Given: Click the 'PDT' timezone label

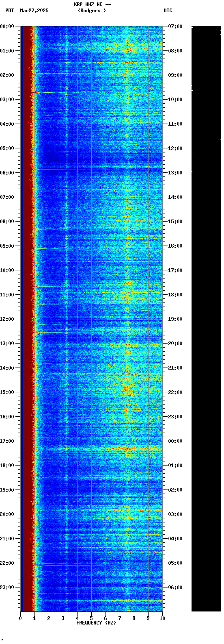Looking at the screenshot, I should pyautogui.click(x=10, y=11).
